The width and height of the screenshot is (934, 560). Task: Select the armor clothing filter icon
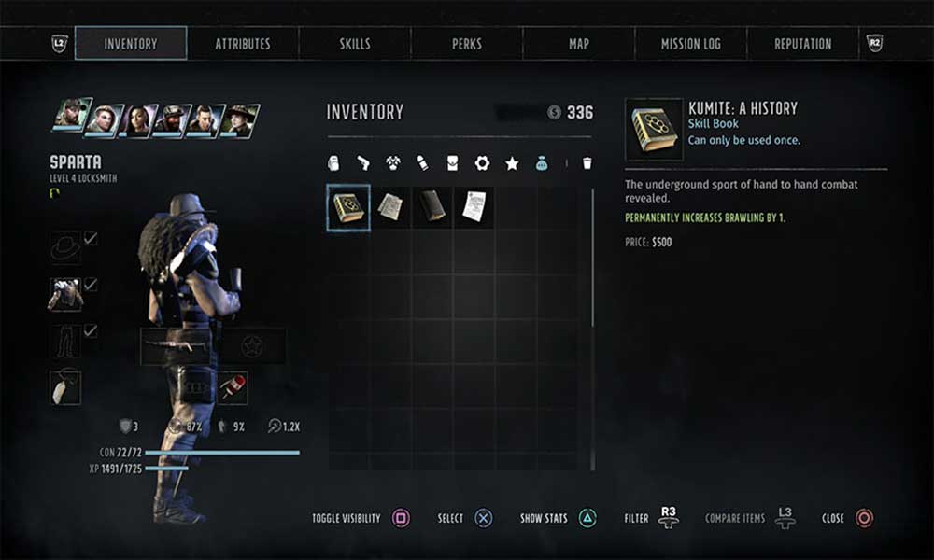click(x=392, y=163)
